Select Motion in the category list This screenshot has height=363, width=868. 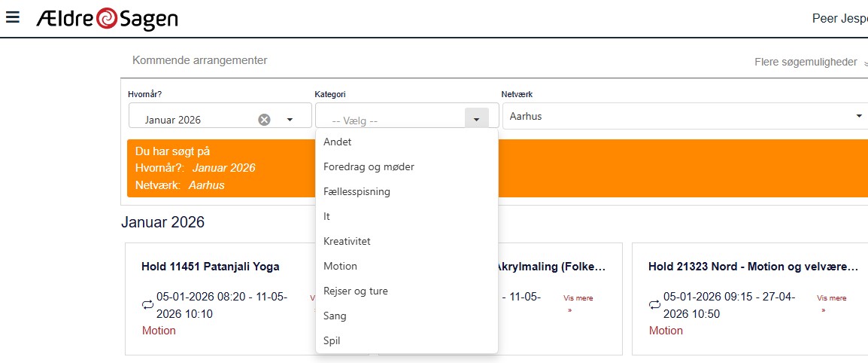[x=340, y=266]
